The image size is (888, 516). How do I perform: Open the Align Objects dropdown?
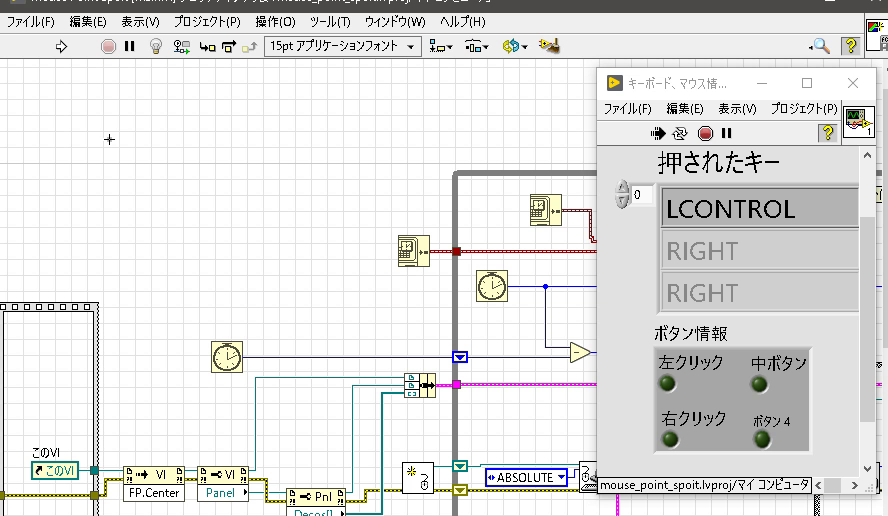tap(441, 46)
